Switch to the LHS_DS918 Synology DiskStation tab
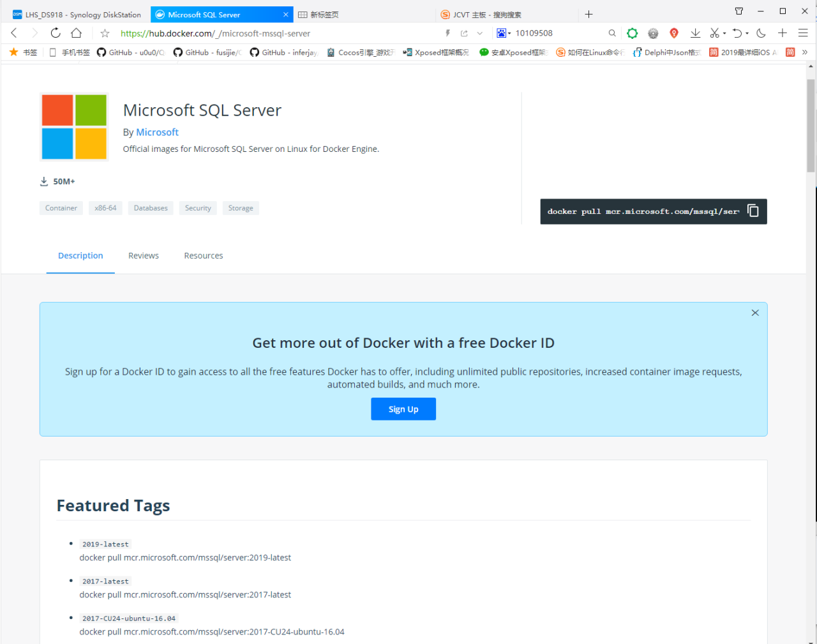 coord(77,15)
